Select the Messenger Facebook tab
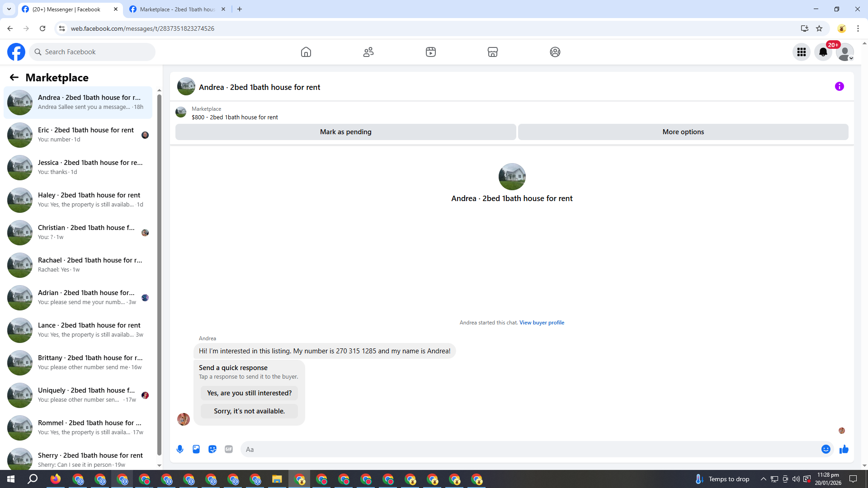This screenshot has width=868, height=488. tap(70, 9)
